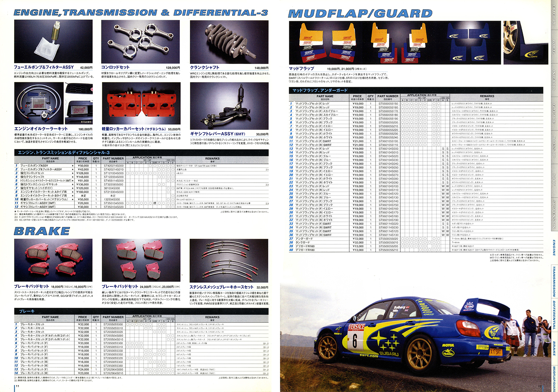Click the 軽量ロッカーカバーセット(マグネシウム) table row name
This screenshot has height=392, width=558.
pos(44,199)
